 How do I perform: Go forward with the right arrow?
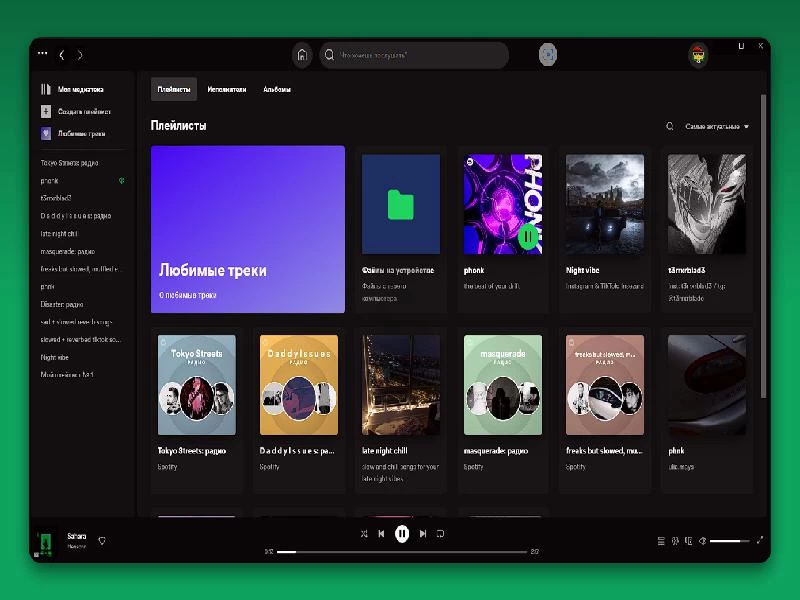tap(80, 55)
